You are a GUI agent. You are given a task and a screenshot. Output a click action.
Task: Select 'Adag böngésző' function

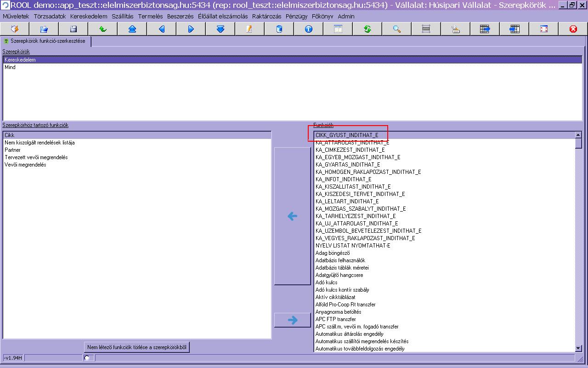coord(445,253)
